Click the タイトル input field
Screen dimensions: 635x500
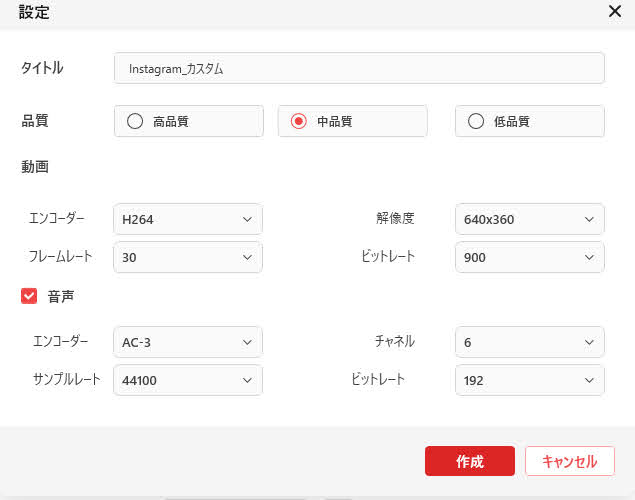[359, 68]
